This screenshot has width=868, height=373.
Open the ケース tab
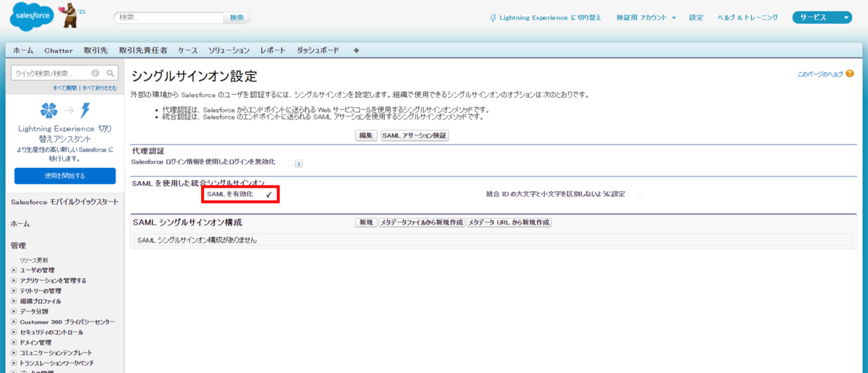188,51
